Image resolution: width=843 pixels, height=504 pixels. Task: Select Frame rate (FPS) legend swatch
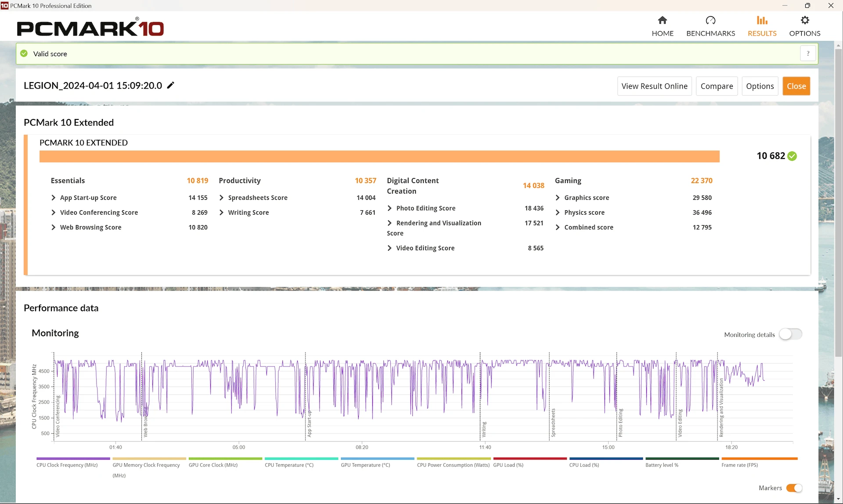759,458
